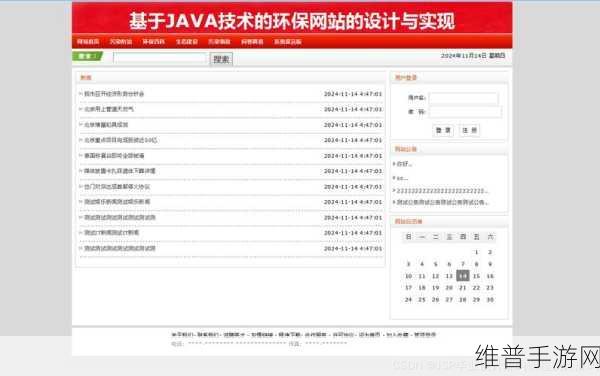Viewport: 600px width, 376px height.
Task: Click the 搜索 search button
Action: [x=221, y=59]
